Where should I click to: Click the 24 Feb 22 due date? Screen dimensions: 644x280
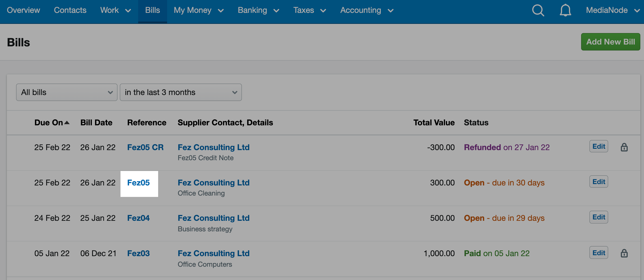[x=52, y=218]
